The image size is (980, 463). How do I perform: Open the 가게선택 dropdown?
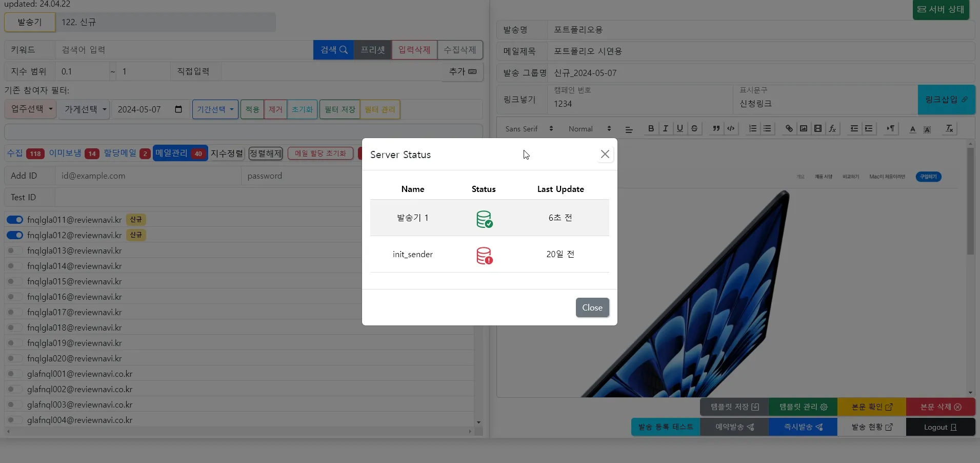(x=85, y=109)
